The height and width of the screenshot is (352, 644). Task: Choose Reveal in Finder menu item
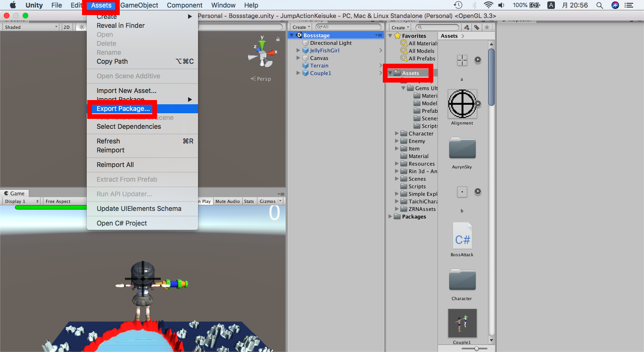(142, 25)
